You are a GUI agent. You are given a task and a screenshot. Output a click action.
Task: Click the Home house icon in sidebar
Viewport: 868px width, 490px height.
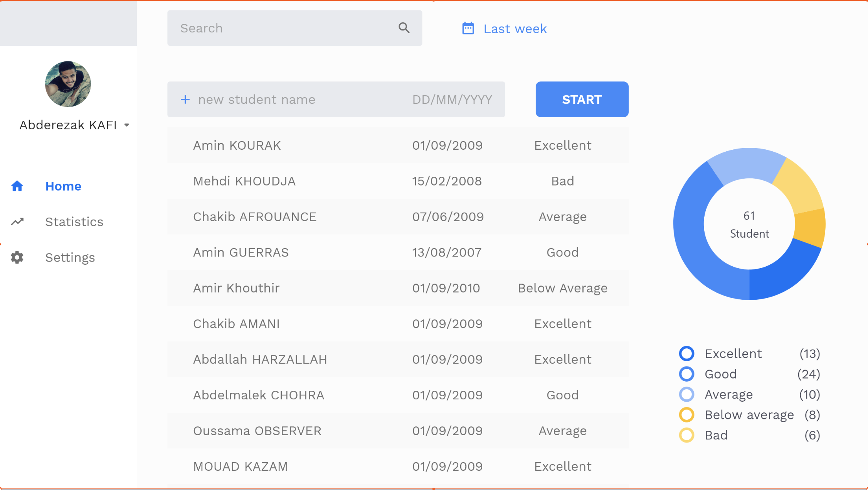pos(17,186)
